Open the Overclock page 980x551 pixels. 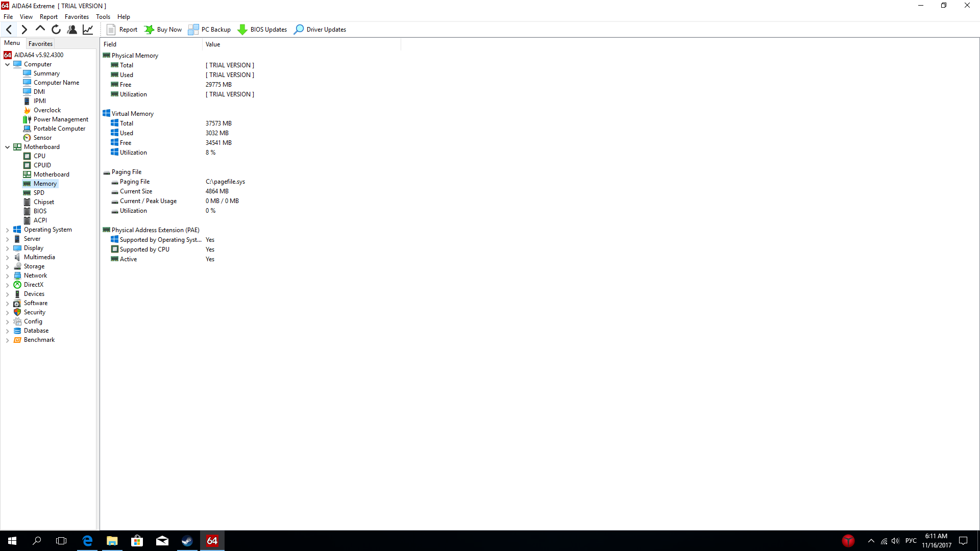[47, 110]
